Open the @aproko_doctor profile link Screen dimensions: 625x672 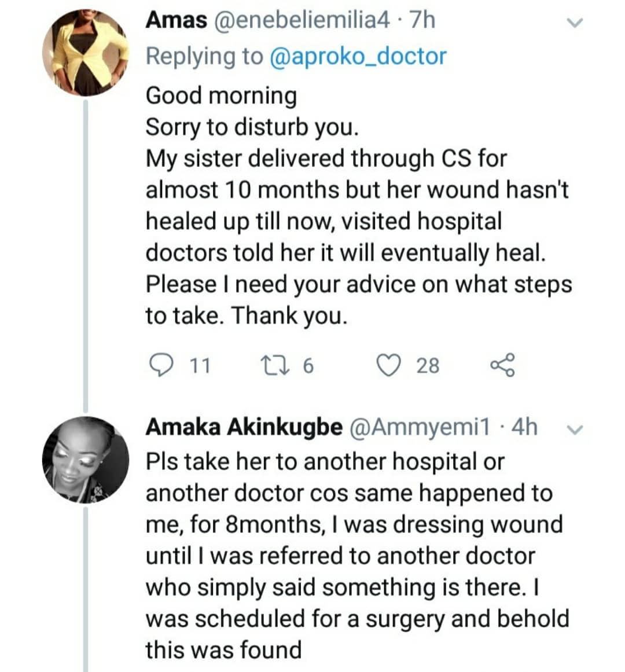358,56
